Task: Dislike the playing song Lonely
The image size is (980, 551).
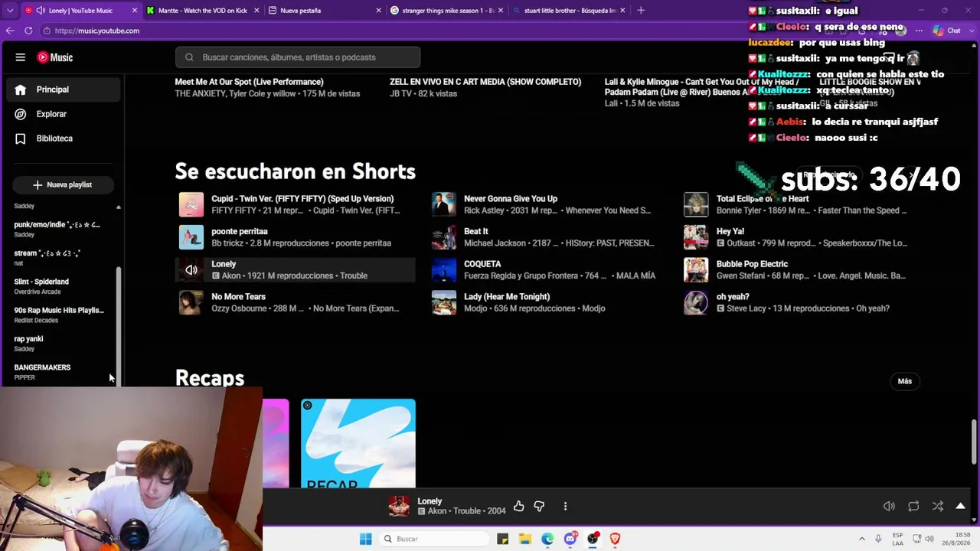Action: pos(539,506)
